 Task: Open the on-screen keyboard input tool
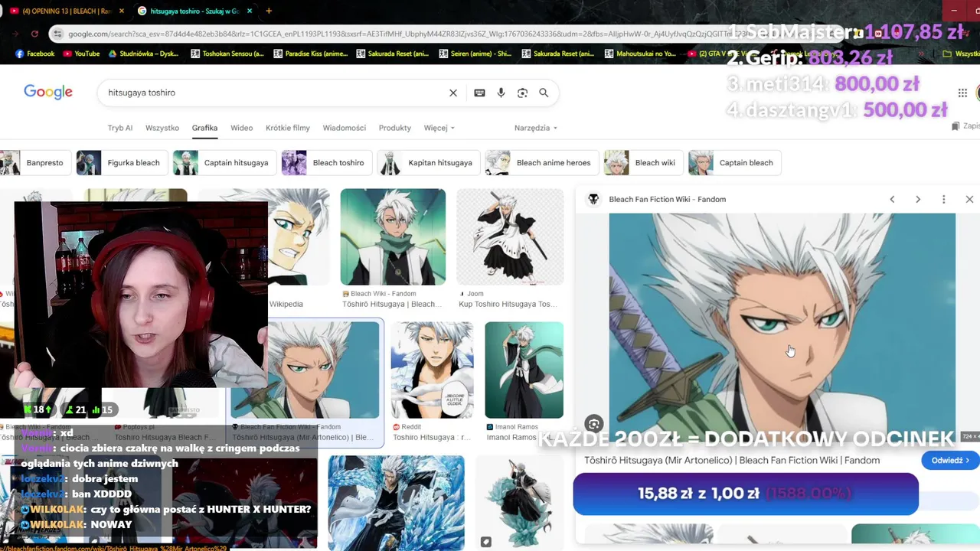click(x=479, y=93)
